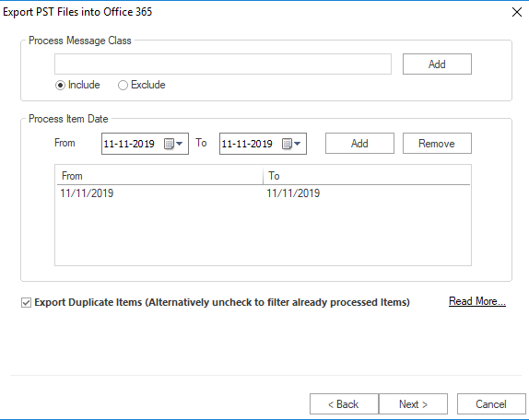
Task: Open the From date calendar icon
Action: click(169, 144)
